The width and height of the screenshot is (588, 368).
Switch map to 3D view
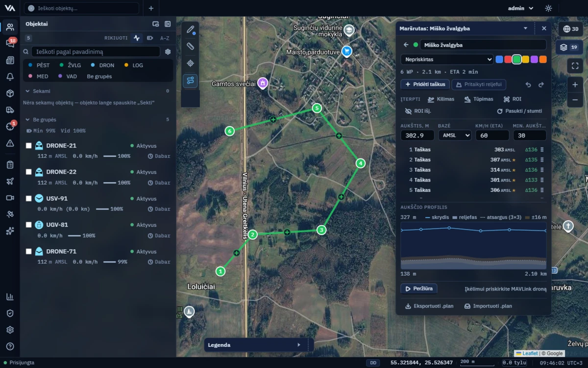[x=571, y=29]
